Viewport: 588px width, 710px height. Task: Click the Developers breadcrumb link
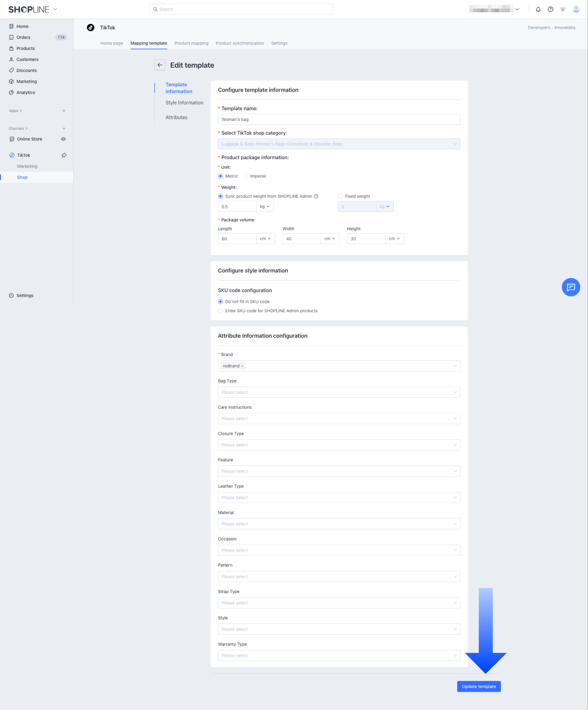539,28
